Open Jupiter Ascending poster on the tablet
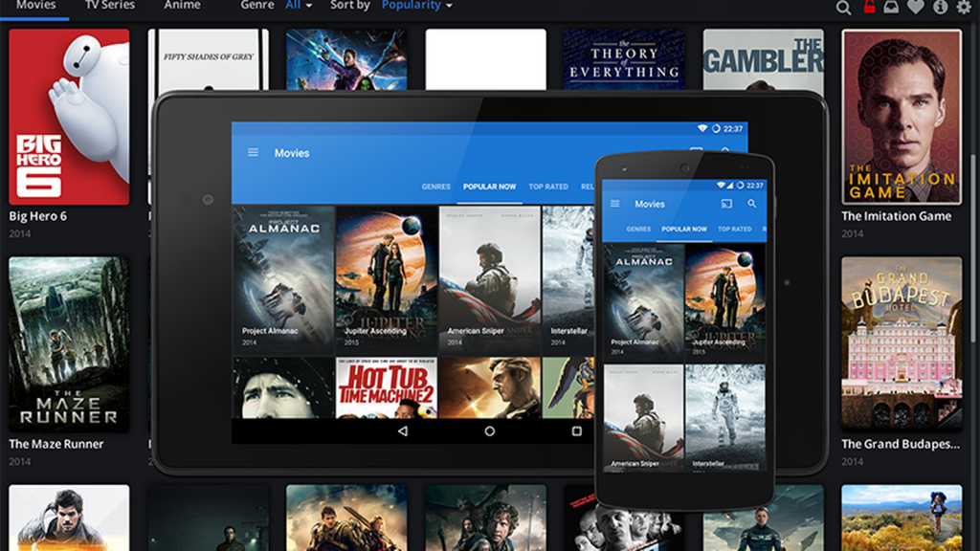The width and height of the screenshot is (980, 551). coord(387,280)
